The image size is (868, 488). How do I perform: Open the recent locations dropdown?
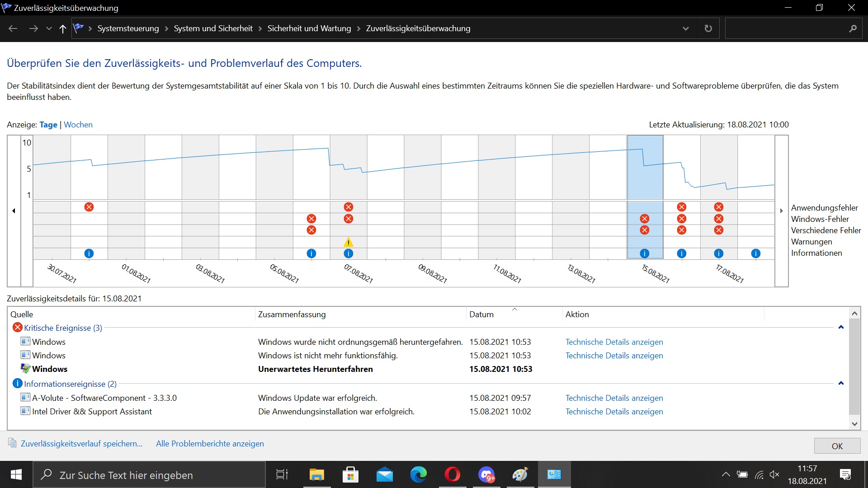[49, 28]
